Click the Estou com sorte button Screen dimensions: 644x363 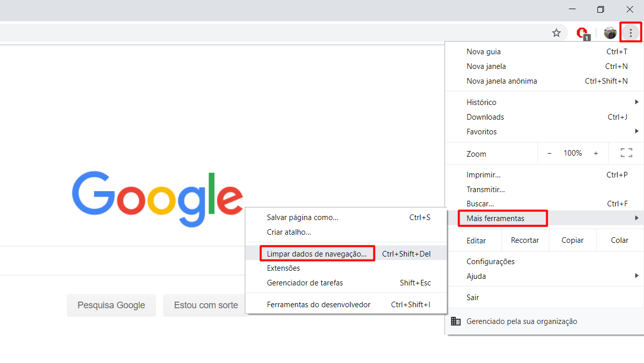[206, 305]
